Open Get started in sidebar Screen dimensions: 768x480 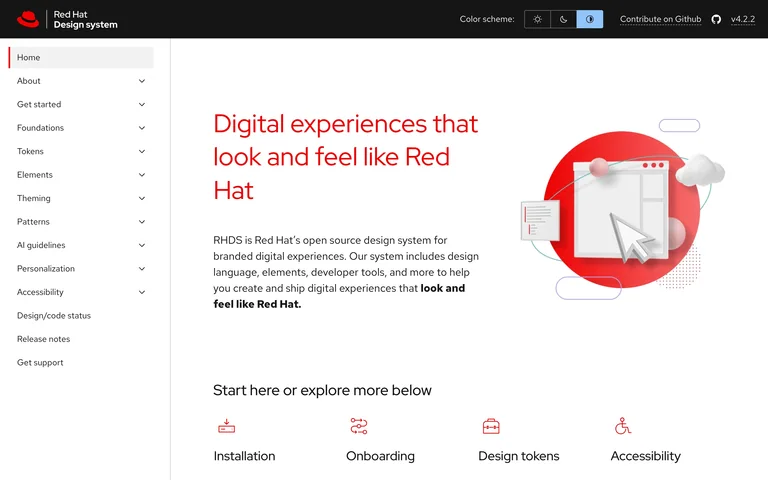(x=39, y=104)
